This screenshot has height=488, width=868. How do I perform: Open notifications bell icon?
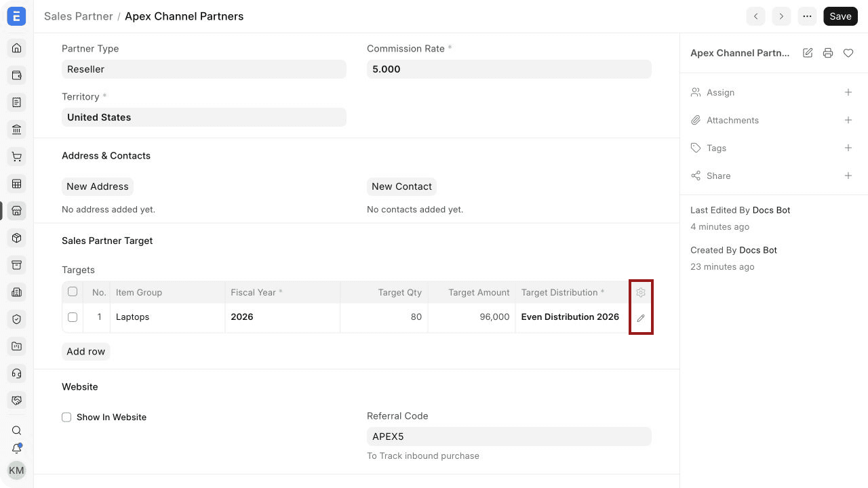(17, 449)
